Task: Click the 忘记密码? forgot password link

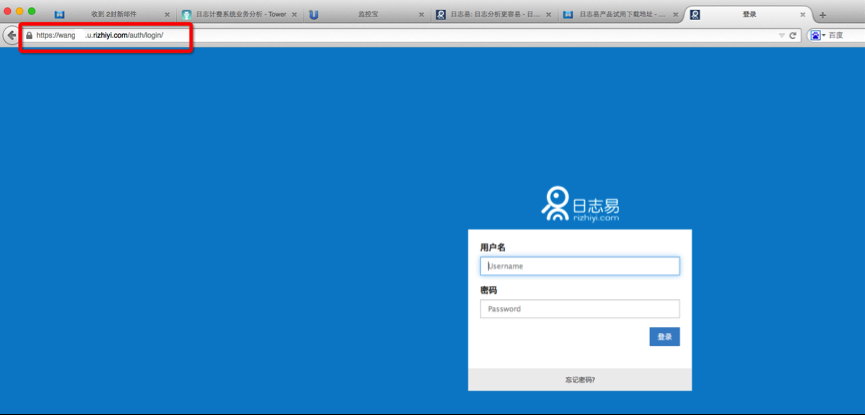Action: (579, 380)
